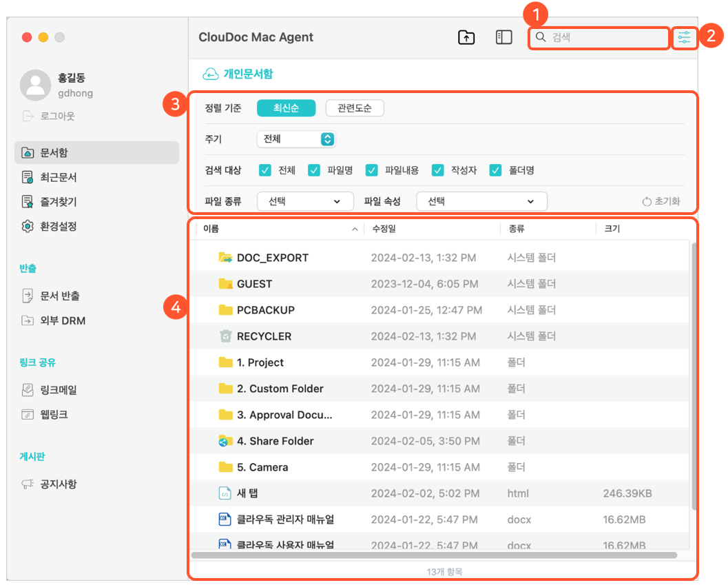The width and height of the screenshot is (728, 585).
Task: Open 문서함 in the sidebar
Action: pos(96,152)
